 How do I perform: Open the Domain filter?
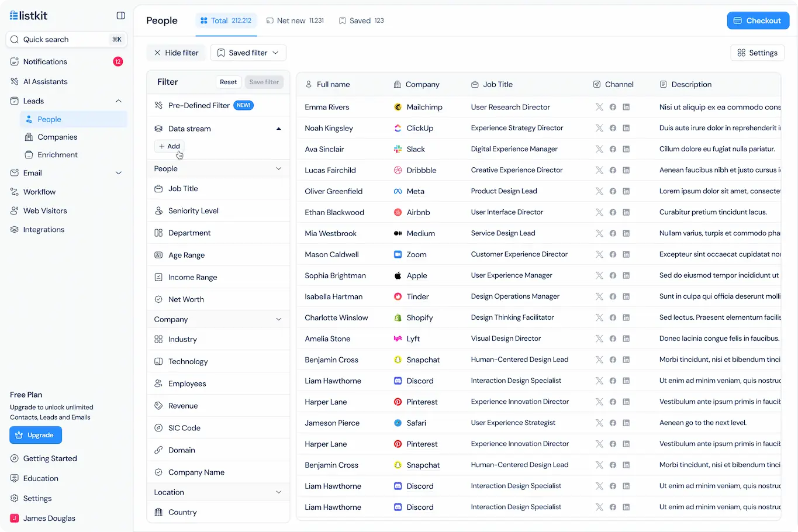(218, 450)
